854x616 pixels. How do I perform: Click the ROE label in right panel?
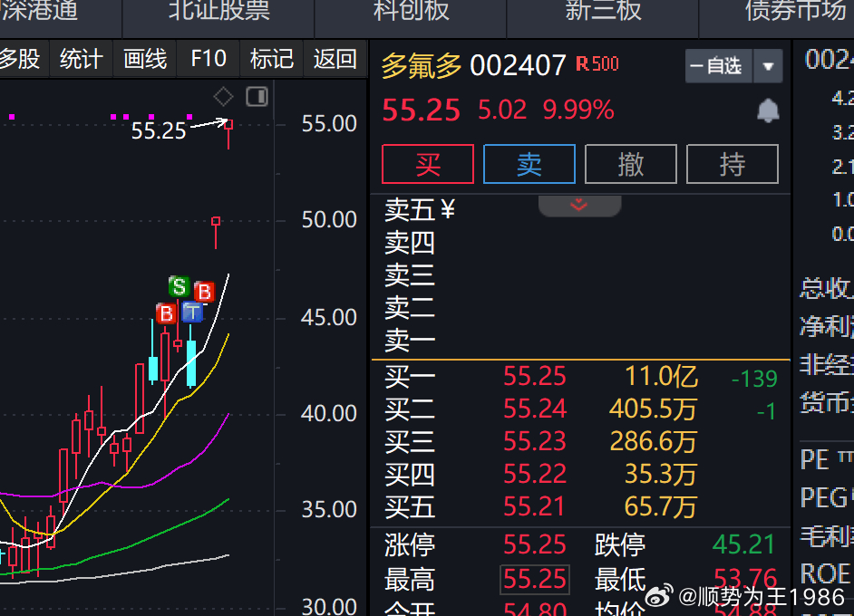pos(825,574)
